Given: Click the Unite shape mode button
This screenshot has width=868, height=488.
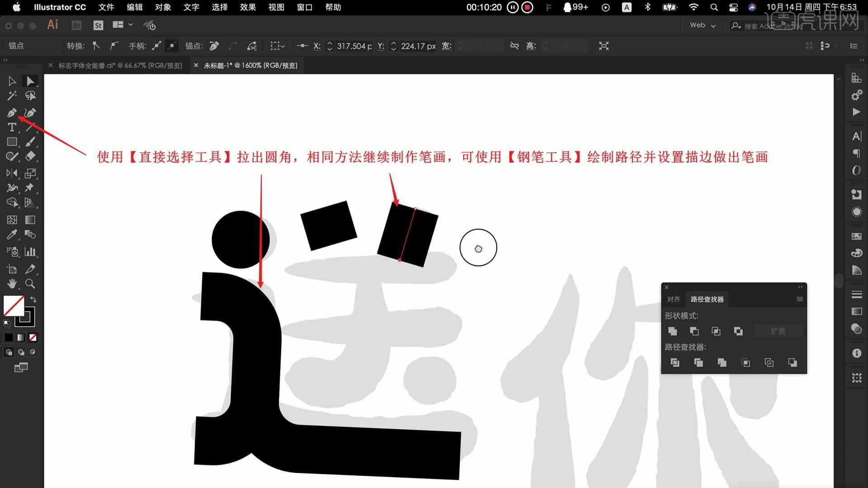Looking at the screenshot, I should point(672,331).
